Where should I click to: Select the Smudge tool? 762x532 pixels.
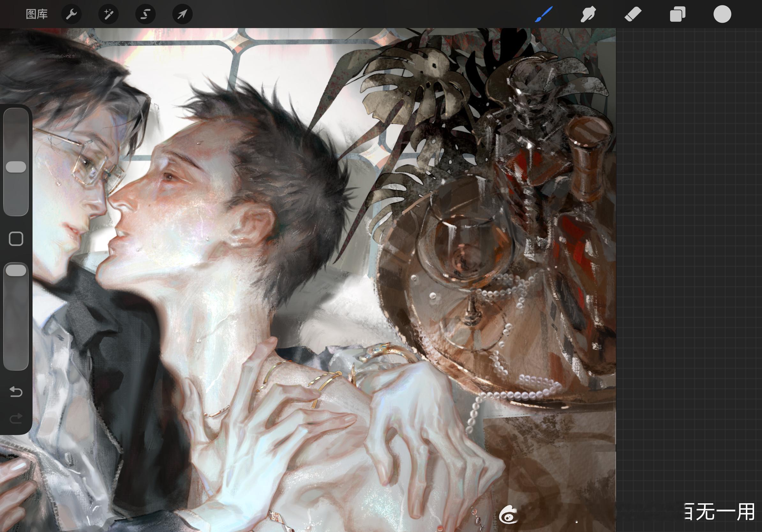588,14
